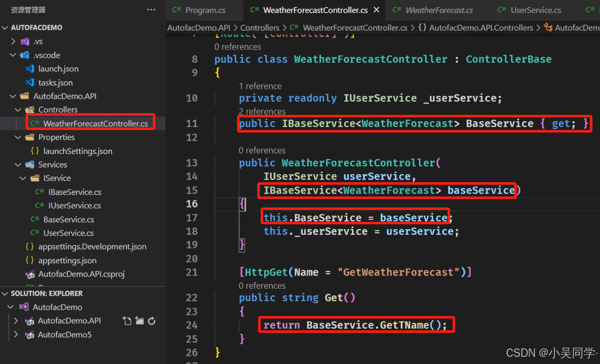
Task: Switch to the Program.cs tab
Action: pos(205,10)
